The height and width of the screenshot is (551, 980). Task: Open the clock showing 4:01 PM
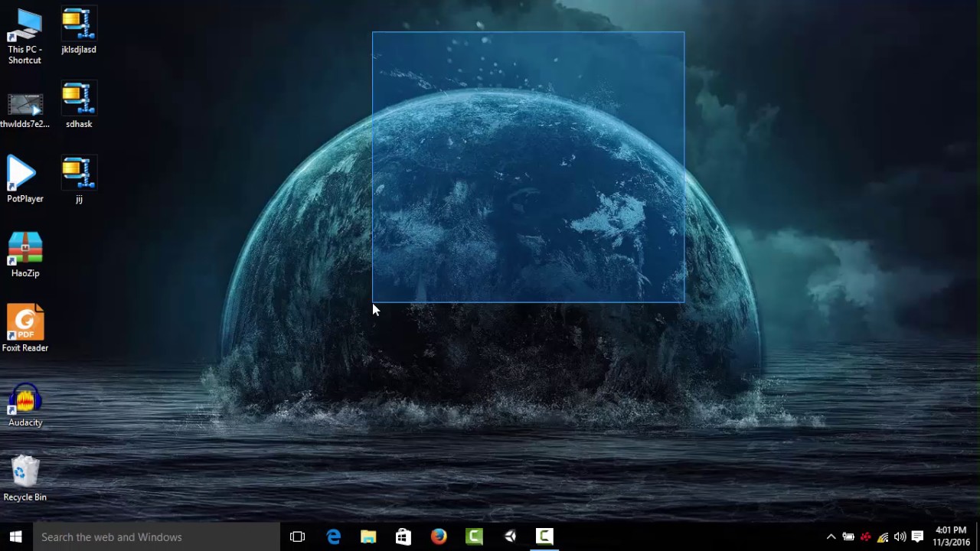[951, 536]
